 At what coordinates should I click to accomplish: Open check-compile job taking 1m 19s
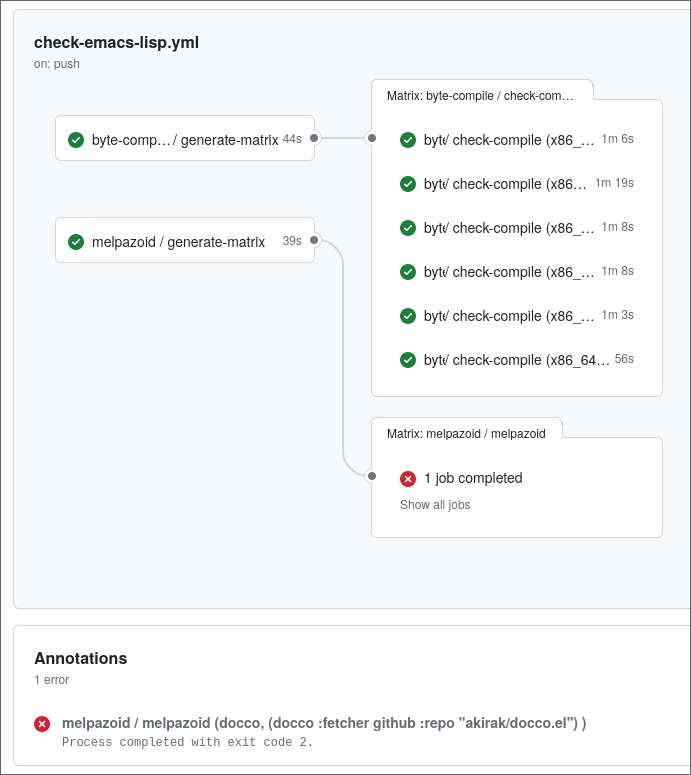pos(517,184)
